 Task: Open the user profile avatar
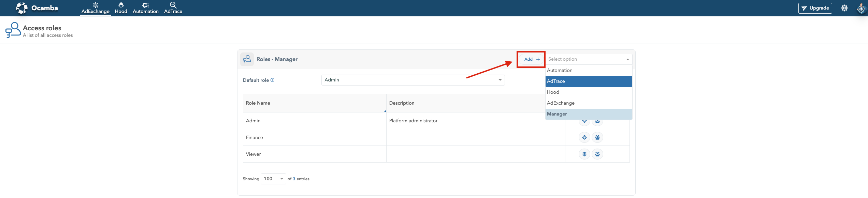(861, 8)
